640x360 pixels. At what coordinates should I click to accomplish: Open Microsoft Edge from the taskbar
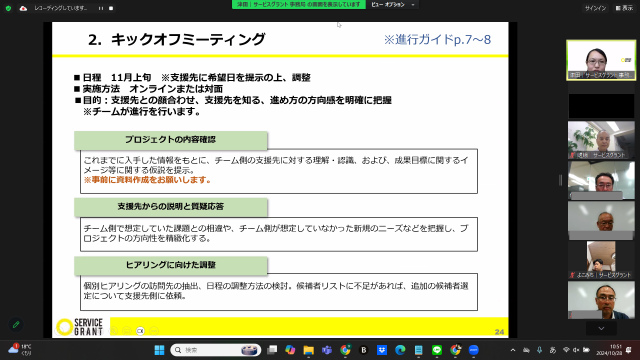tap(400, 350)
